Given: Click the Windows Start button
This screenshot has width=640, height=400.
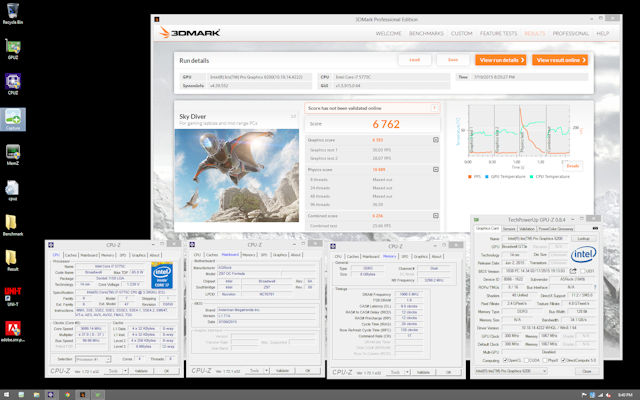Looking at the screenshot, I should pyautogui.click(x=6, y=395).
